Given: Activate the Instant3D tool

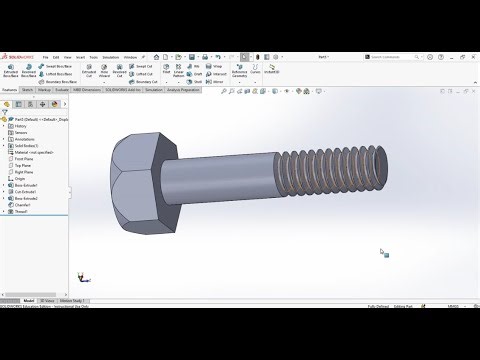Looking at the screenshot, I should 272,69.
